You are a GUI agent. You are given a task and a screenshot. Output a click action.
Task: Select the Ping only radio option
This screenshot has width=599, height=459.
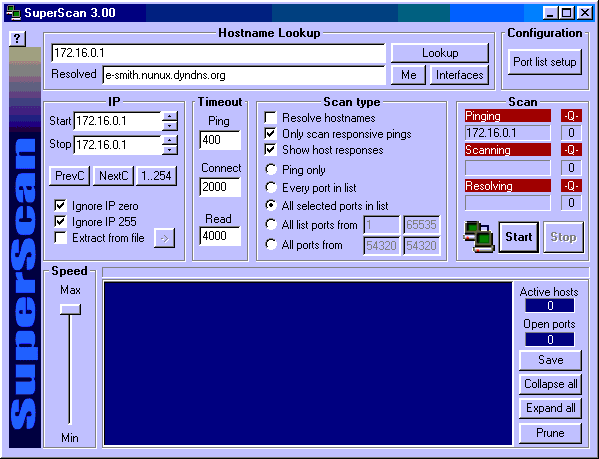(x=271, y=169)
